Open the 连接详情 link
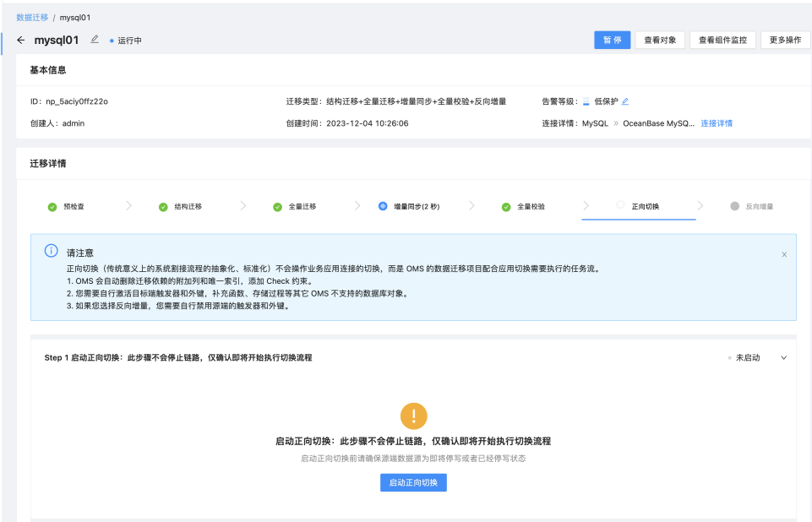This screenshot has height=522, width=812. (717, 123)
